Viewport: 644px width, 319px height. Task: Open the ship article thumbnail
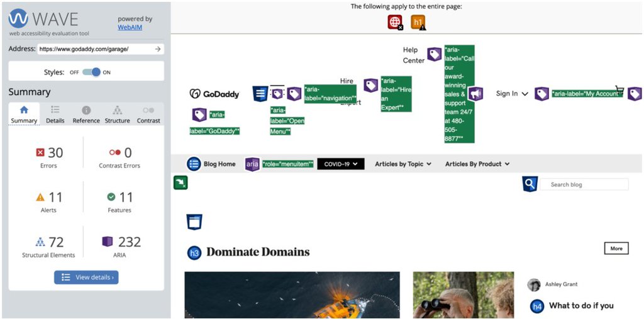click(292, 294)
